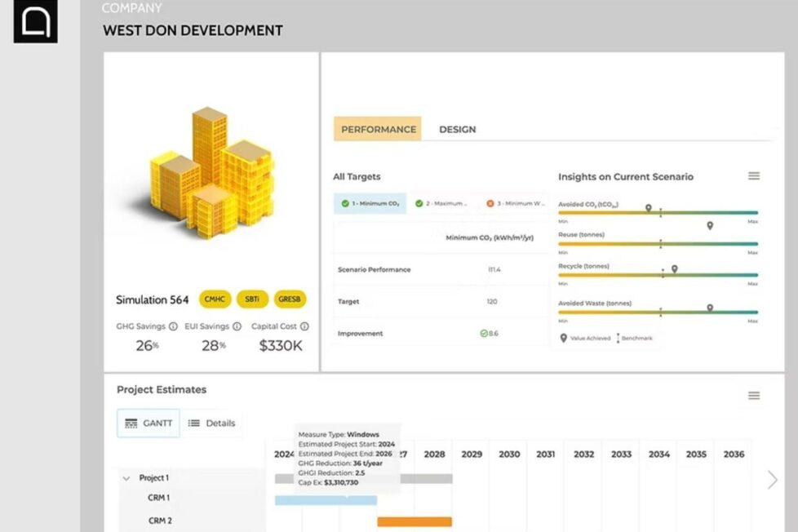Screen dimensions: 798x532
Task: Select the 3 - Minimum W target chip
Action: pos(514,204)
